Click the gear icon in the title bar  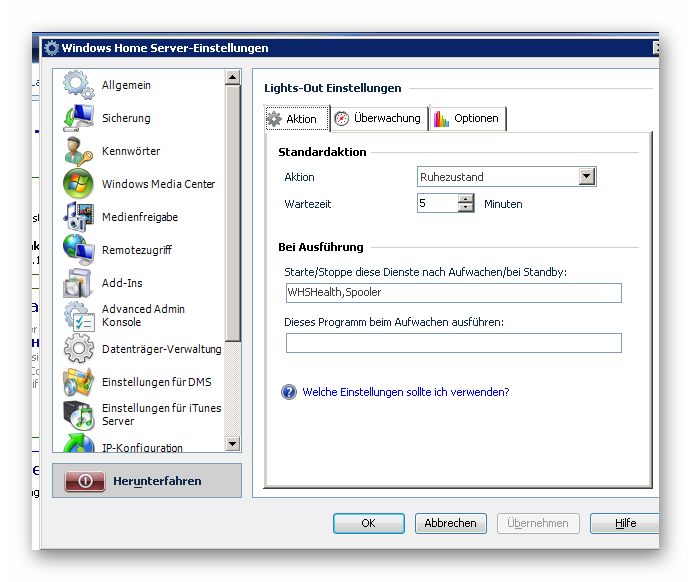click(x=52, y=48)
